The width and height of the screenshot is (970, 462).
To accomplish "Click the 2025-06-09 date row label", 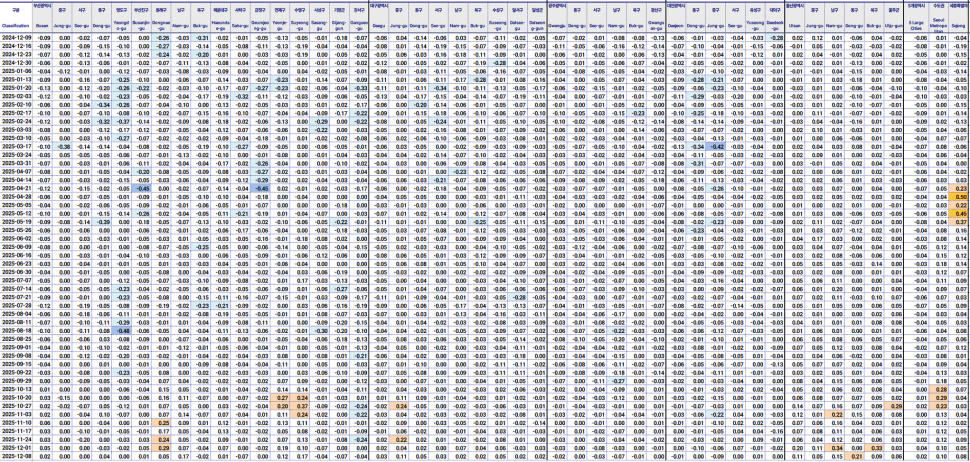I will tap(18, 246).
